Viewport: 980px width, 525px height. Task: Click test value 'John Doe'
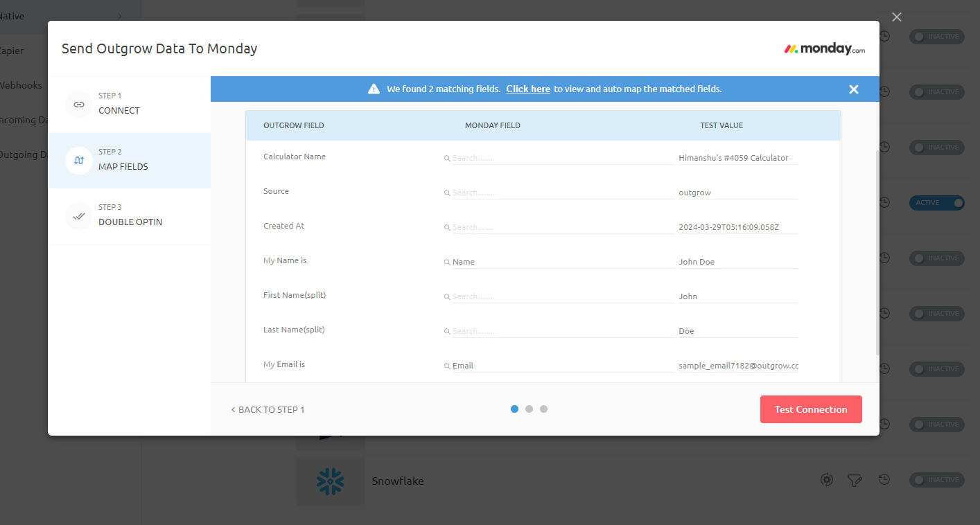click(x=738, y=262)
